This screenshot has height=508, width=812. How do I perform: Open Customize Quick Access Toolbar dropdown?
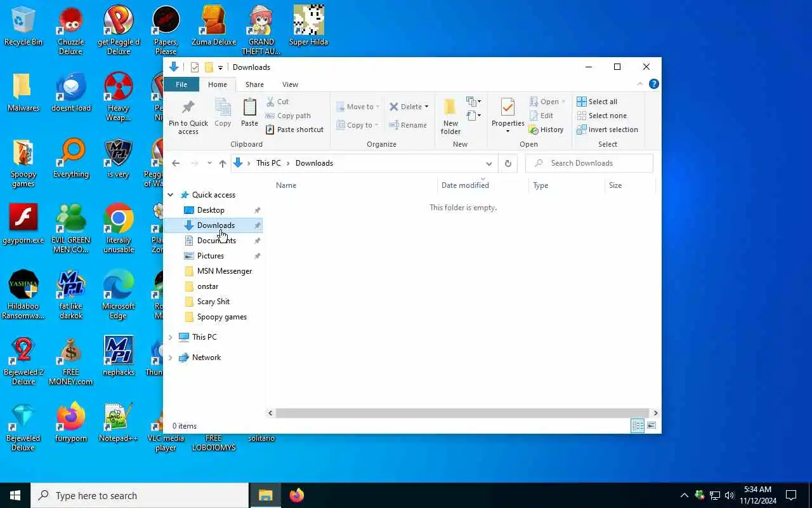pos(221,67)
